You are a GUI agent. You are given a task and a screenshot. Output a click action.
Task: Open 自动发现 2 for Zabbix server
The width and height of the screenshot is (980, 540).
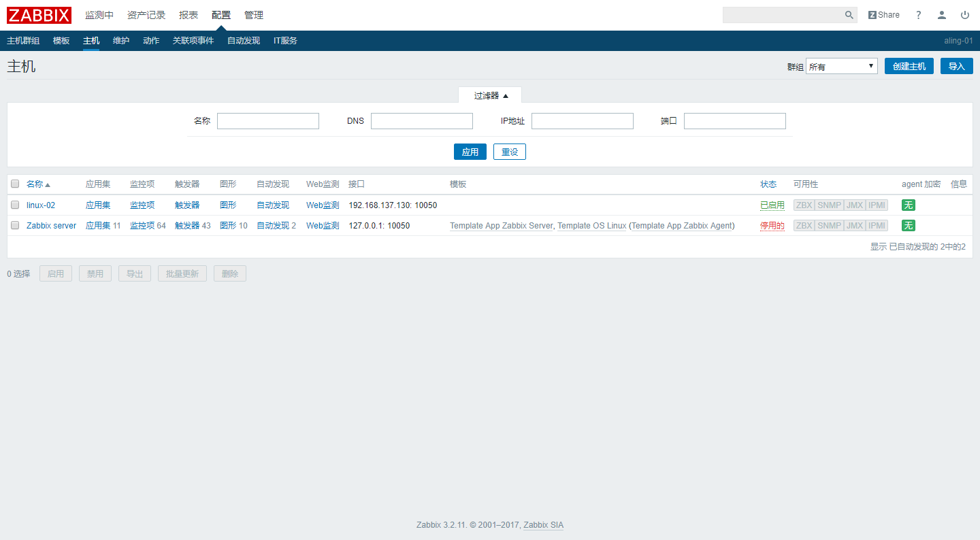point(273,225)
